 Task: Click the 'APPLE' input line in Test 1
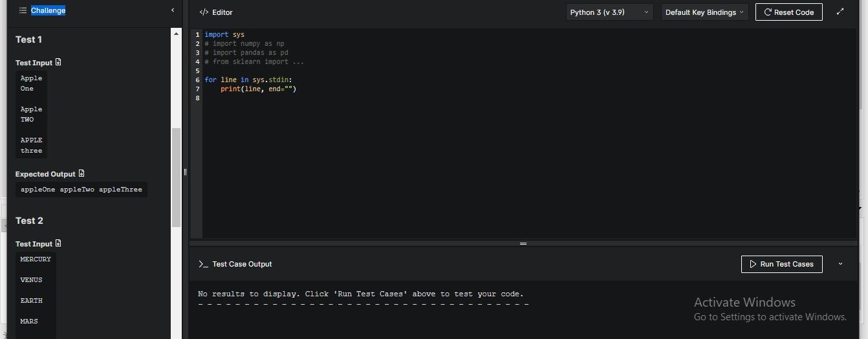pyautogui.click(x=31, y=140)
